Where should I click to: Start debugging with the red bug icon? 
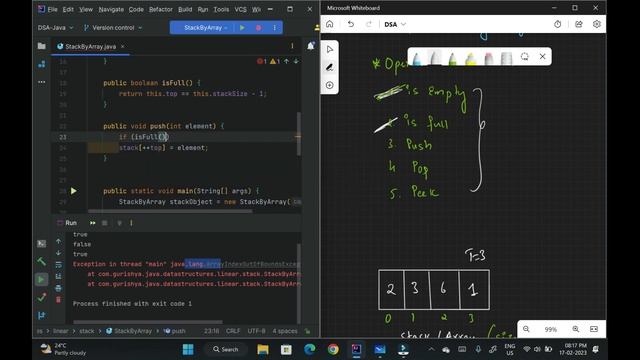[x=258, y=28]
